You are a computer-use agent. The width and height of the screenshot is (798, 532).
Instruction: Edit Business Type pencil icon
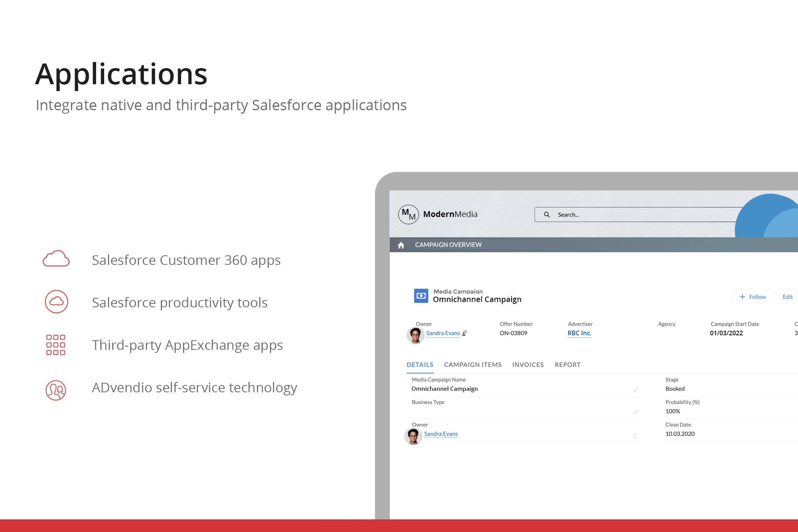[635, 412]
